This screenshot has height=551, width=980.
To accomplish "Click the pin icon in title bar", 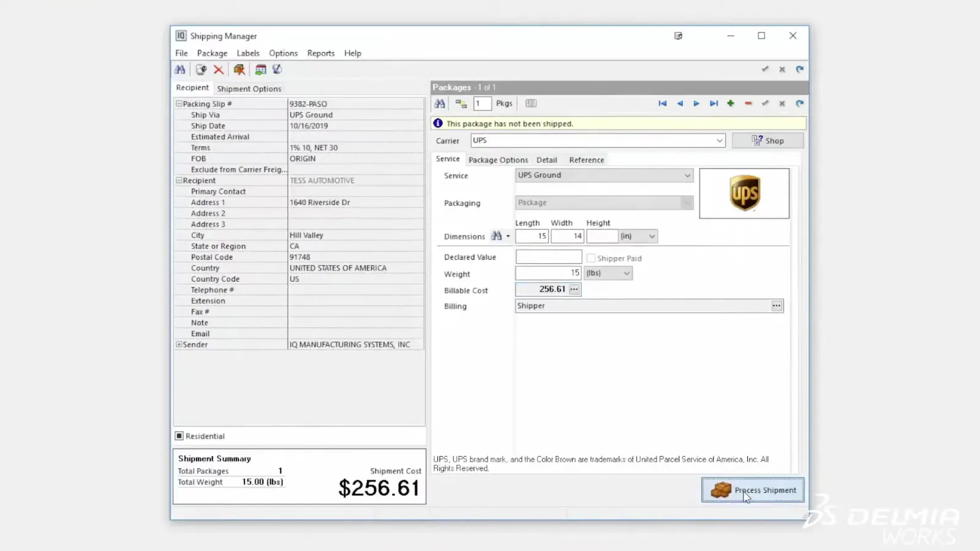I will tap(679, 36).
